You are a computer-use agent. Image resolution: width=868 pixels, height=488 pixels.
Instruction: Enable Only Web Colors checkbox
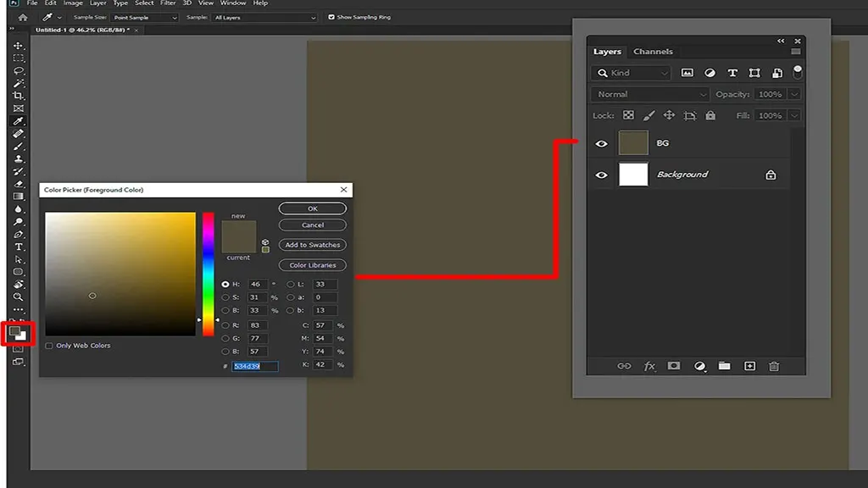click(49, 346)
